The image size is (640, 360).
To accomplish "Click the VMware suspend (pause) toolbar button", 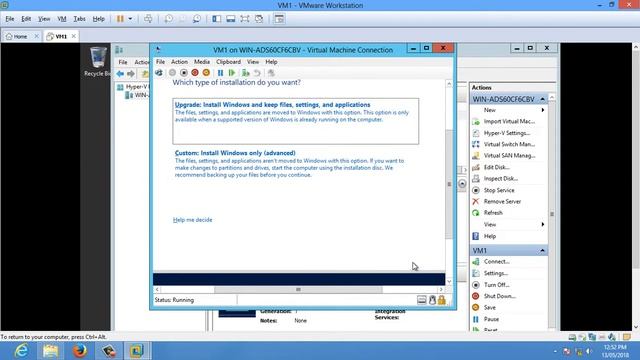I will coord(120,19).
